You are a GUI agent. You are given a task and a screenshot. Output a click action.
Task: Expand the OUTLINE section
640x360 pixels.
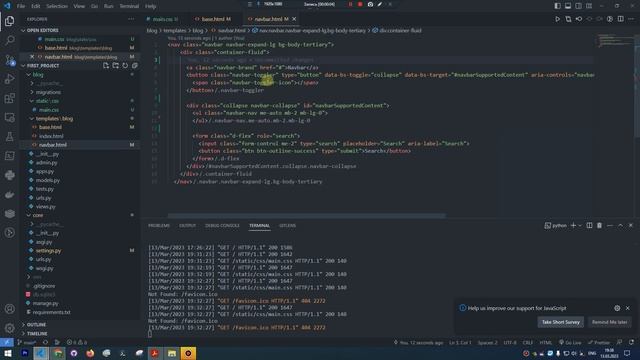click(x=79, y=324)
